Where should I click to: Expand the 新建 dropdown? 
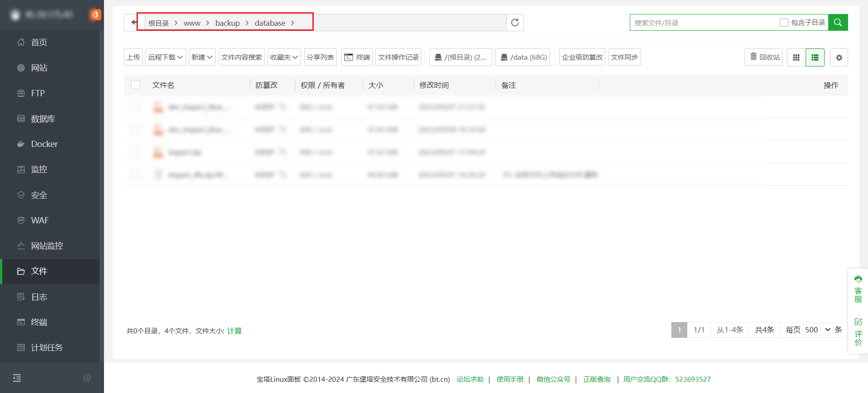click(x=202, y=57)
